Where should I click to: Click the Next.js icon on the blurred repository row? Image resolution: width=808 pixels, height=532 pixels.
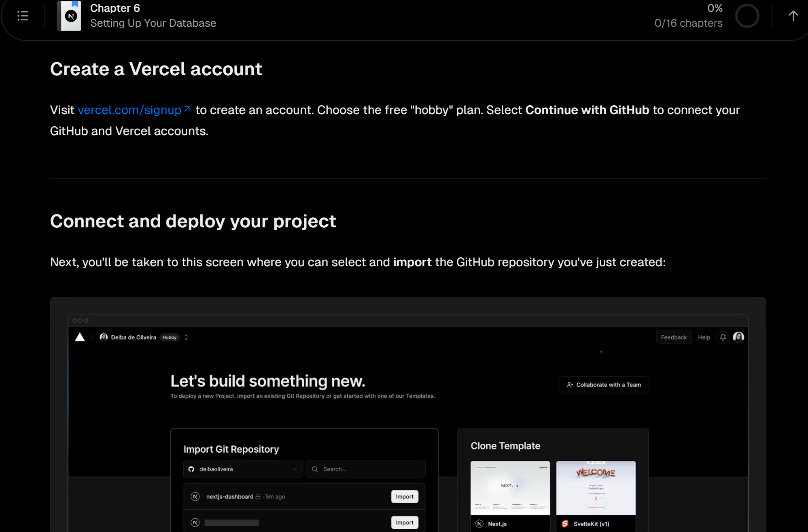pos(195,523)
